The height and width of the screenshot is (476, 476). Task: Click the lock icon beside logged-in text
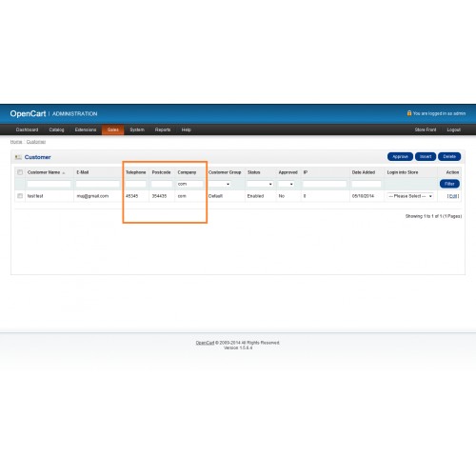click(x=409, y=113)
